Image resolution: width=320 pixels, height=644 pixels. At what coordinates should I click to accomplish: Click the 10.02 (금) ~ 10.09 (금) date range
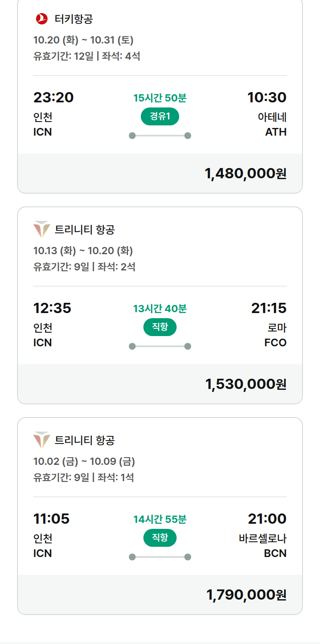(x=84, y=461)
